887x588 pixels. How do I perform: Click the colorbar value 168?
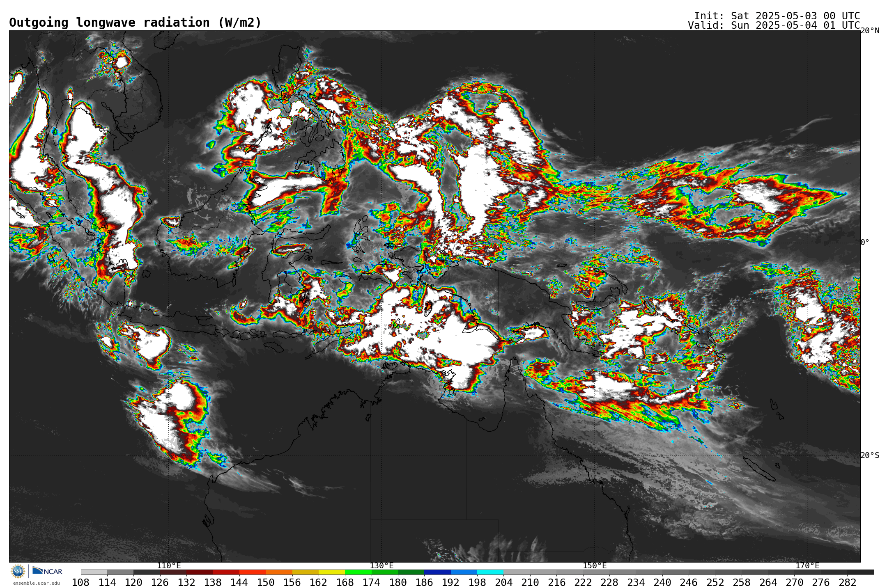coord(345,583)
